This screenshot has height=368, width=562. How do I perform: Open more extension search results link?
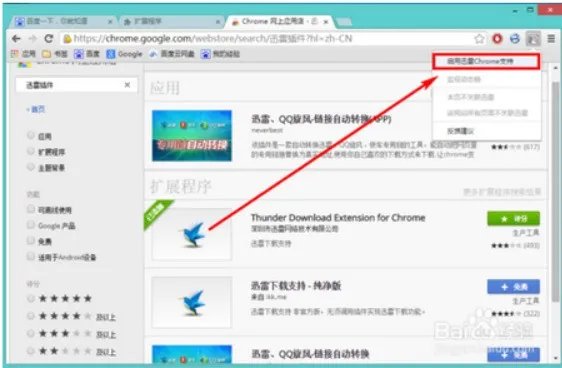[502, 192]
